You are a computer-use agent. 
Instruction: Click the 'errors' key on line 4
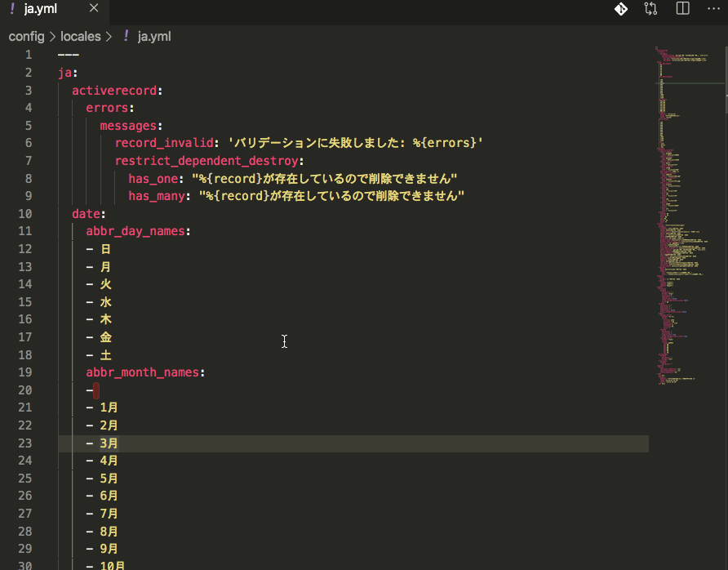tap(107, 108)
